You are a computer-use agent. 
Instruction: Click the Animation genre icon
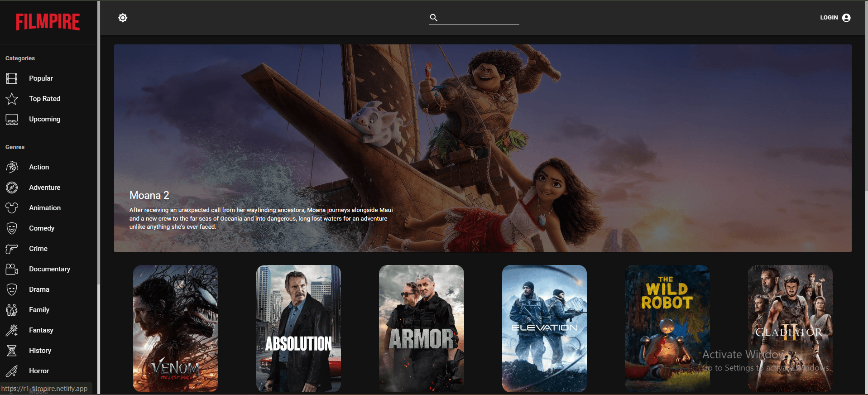coord(12,208)
